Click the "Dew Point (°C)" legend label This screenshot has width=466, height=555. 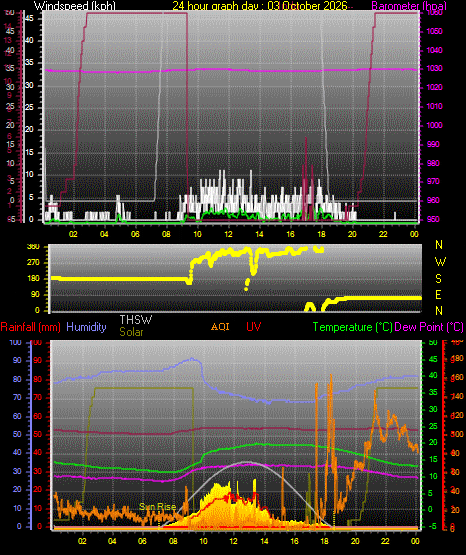pos(429,327)
